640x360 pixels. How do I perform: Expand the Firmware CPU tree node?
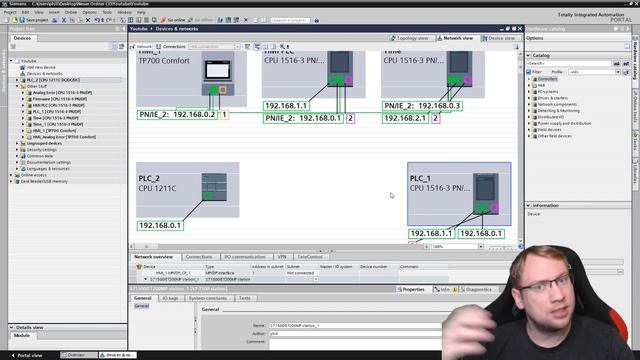click(23, 99)
